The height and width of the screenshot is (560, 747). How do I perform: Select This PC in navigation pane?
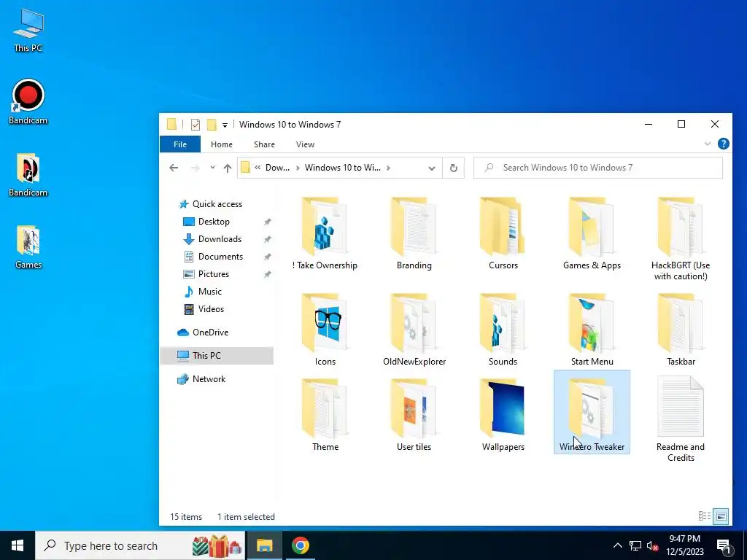click(x=217, y=356)
